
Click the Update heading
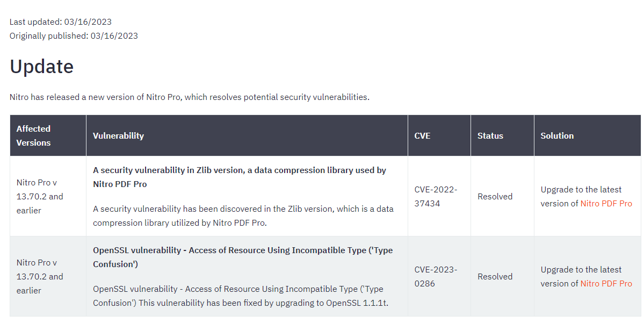pyautogui.click(x=41, y=67)
